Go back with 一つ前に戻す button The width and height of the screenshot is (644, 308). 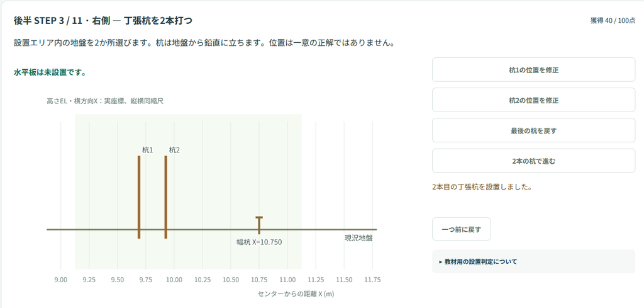pyautogui.click(x=461, y=229)
